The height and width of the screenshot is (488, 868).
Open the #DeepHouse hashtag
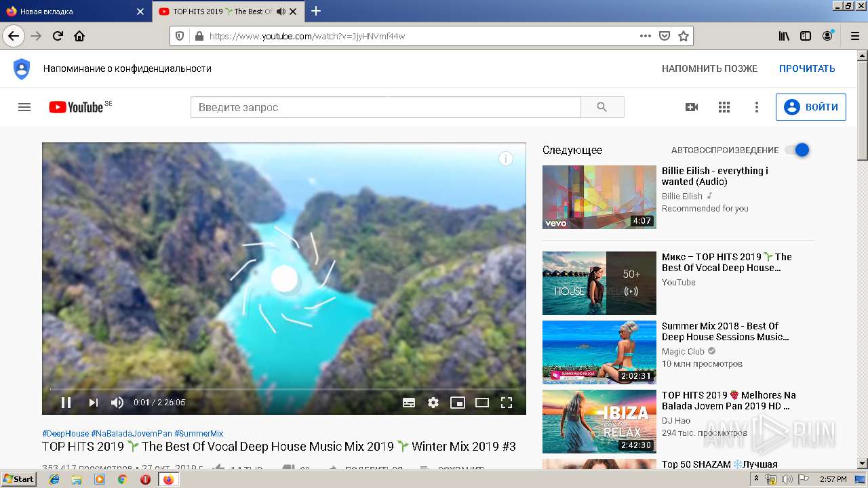65,434
